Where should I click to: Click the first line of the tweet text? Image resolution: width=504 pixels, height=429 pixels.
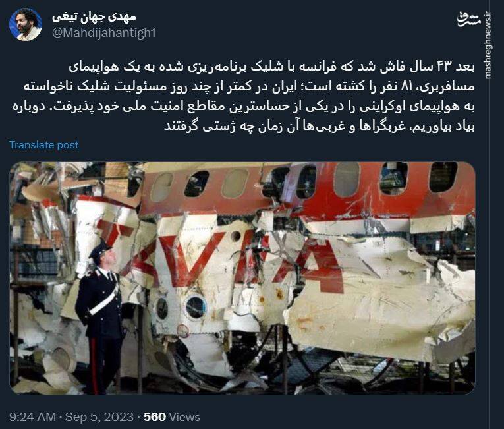click(271, 67)
